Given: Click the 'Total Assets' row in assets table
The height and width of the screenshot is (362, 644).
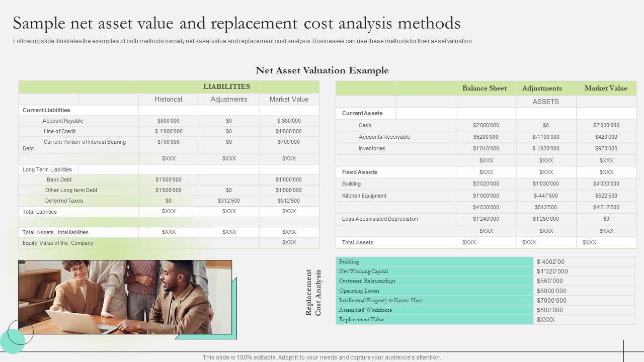Looking at the screenshot, I should point(358,242).
